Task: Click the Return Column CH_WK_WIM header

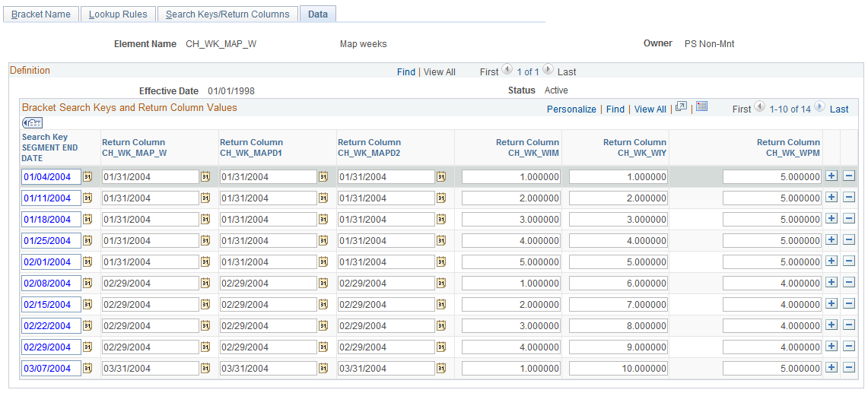Action: click(x=527, y=147)
